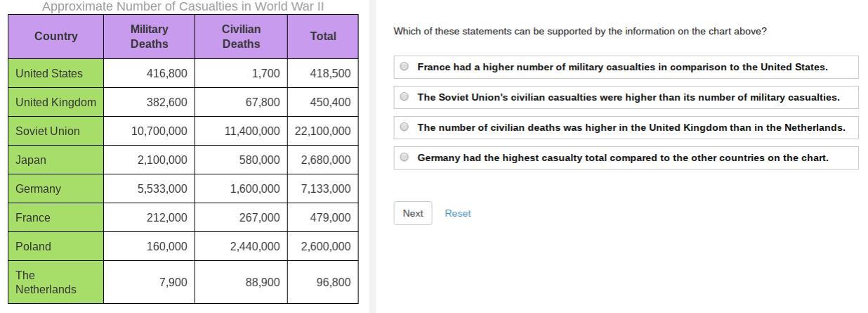Click the Next button
Viewport: 868px width, 313px height.
point(413,213)
